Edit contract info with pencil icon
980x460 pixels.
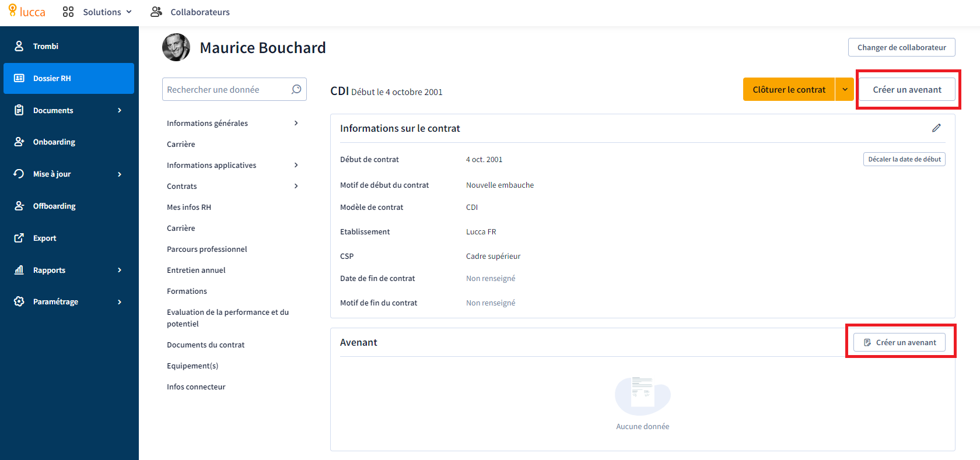(936, 128)
